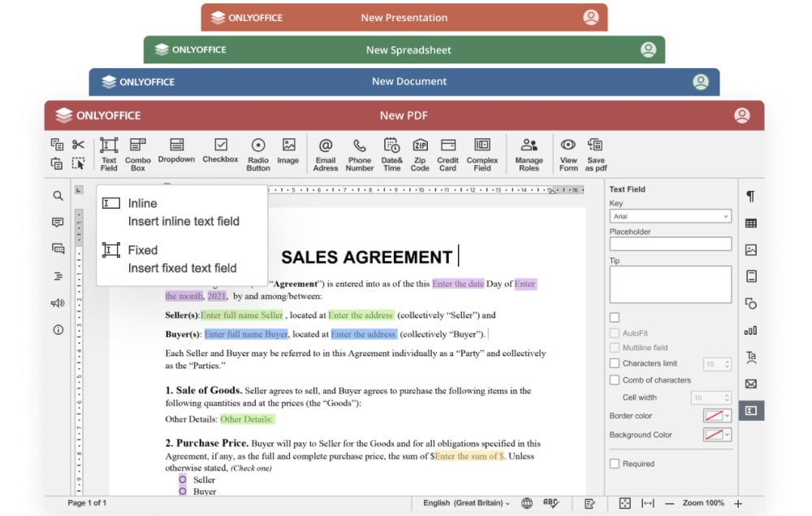Open the search tool in left sidebar
This screenshot has height=516, width=812.
[x=58, y=196]
